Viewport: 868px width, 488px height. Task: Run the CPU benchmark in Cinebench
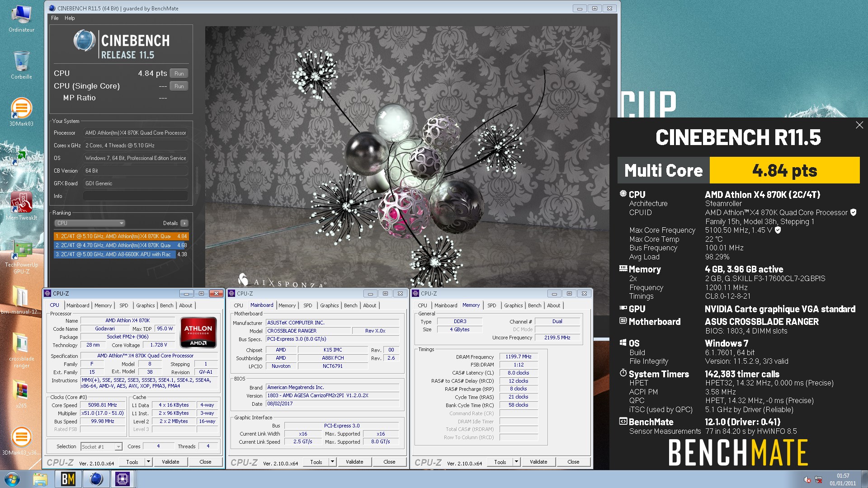[x=179, y=73]
